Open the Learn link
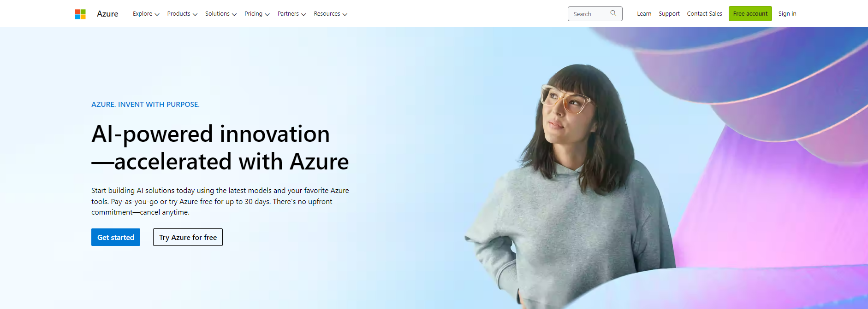Screen dimensions: 868x309 point(644,14)
